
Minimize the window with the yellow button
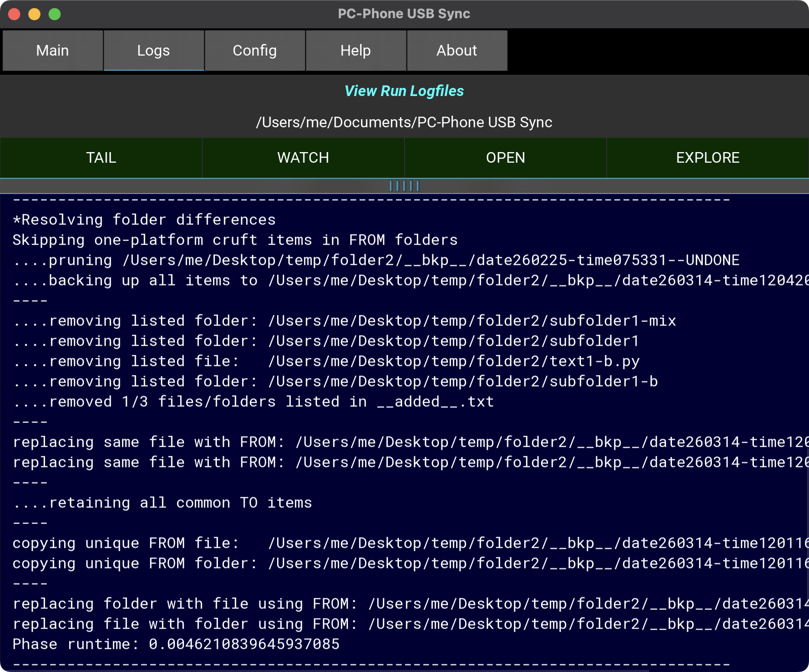point(34,14)
